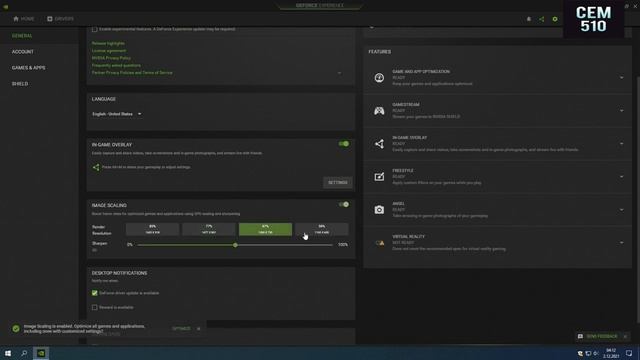Image resolution: width=640 pixels, height=360 pixels.
Task: Expand the Virtual Reality feature row
Action: 622,243
